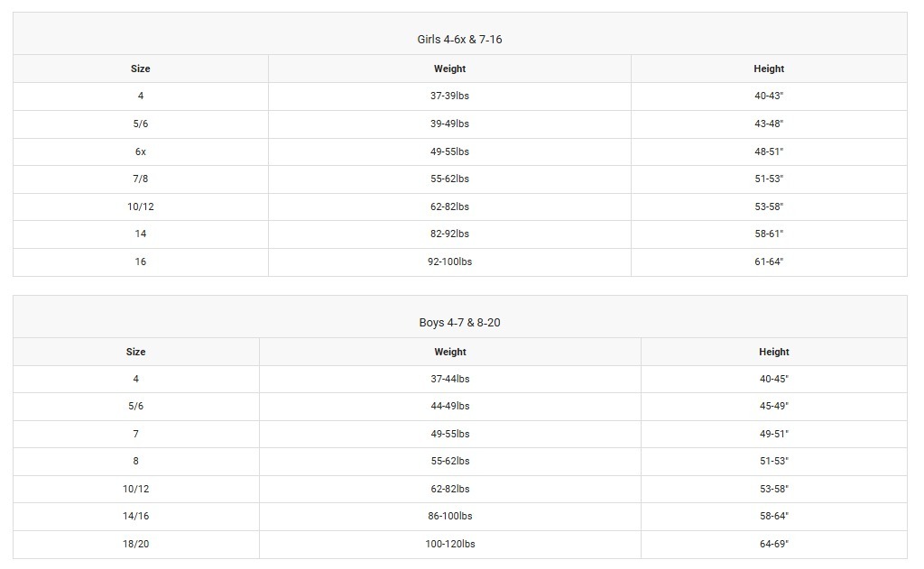Click the 100-120lbs weight cell

coord(449,544)
